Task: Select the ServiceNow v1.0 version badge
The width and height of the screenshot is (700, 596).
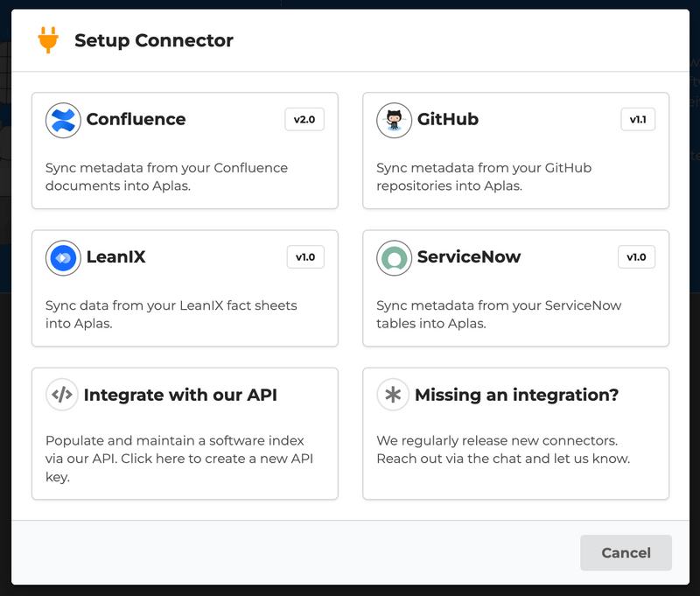Action: (636, 257)
